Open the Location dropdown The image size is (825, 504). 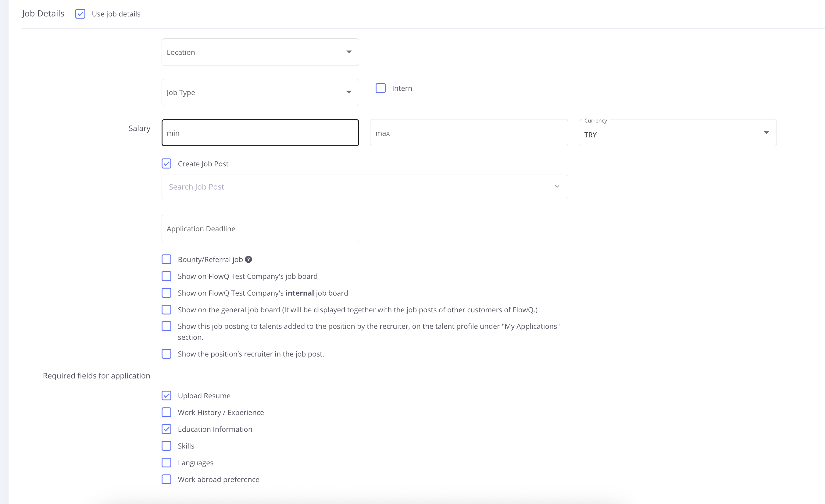point(260,52)
